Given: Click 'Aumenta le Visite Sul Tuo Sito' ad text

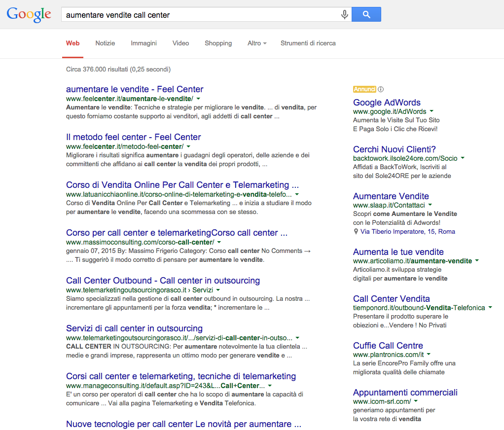Looking at the screenshot, I should (x=396, y=120).
